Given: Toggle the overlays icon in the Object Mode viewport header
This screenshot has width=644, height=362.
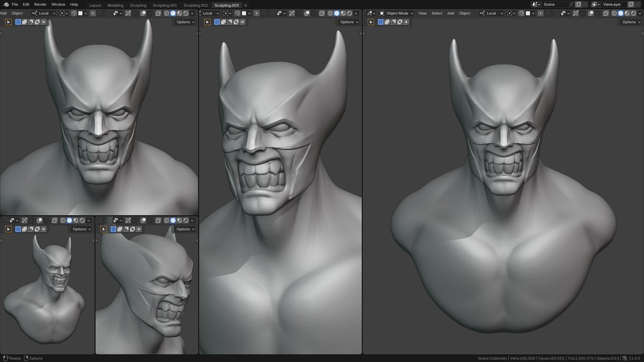Looking at the screenshot, I should point(590,13).
